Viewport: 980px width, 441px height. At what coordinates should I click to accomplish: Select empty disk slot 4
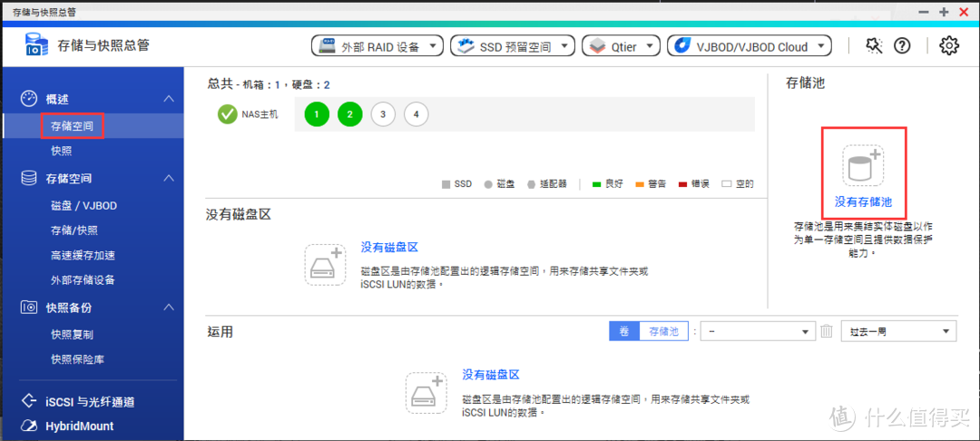tap(416, 114)
